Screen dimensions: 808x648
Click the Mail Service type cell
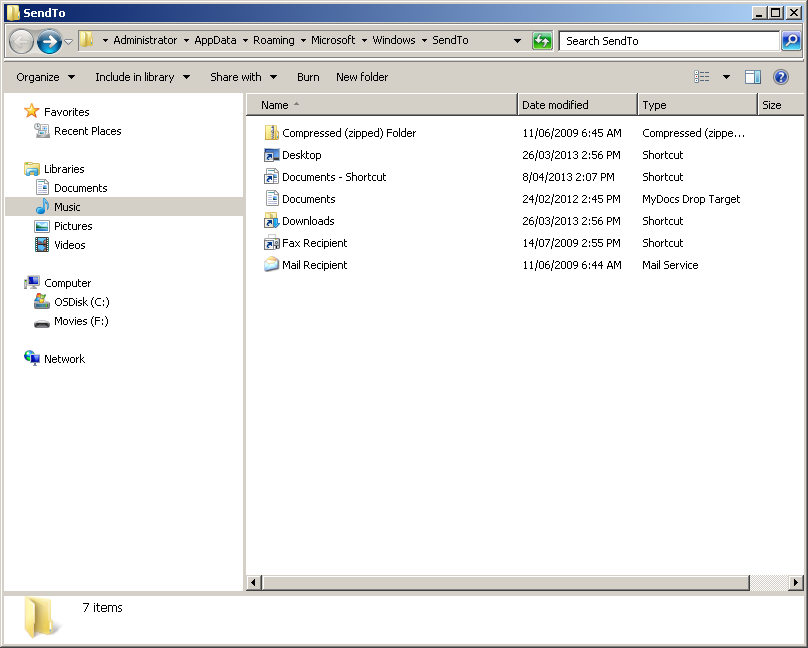[x=670, y=265]
